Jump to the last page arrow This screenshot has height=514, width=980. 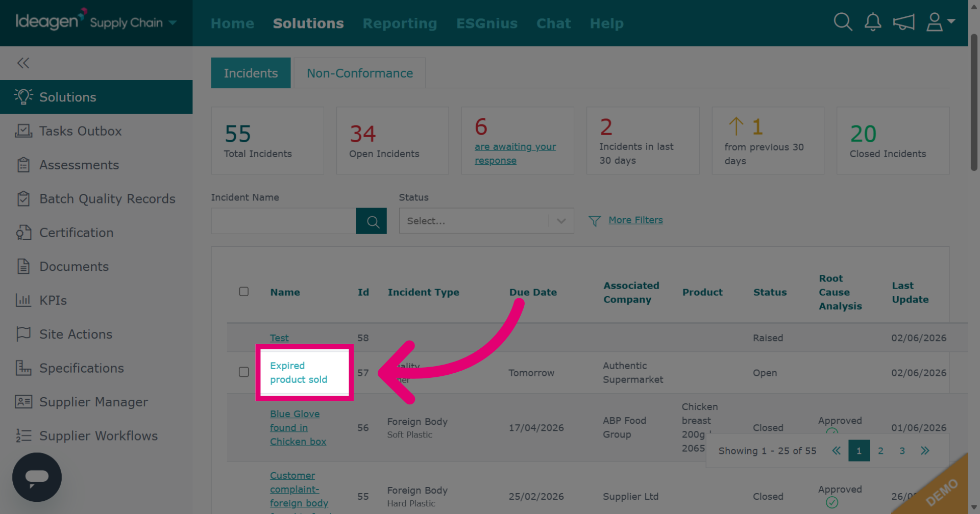pyautogui.click(x=925, y=450)
